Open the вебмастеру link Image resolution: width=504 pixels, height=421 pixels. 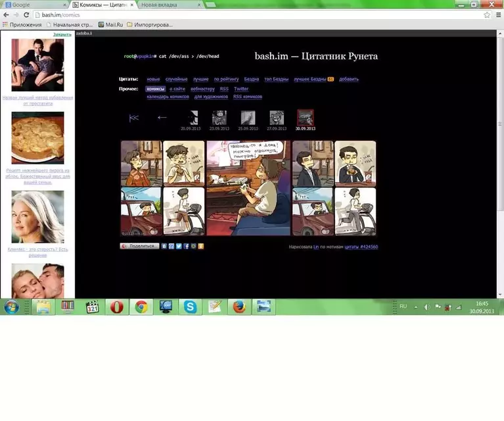(x=202, y=89)
